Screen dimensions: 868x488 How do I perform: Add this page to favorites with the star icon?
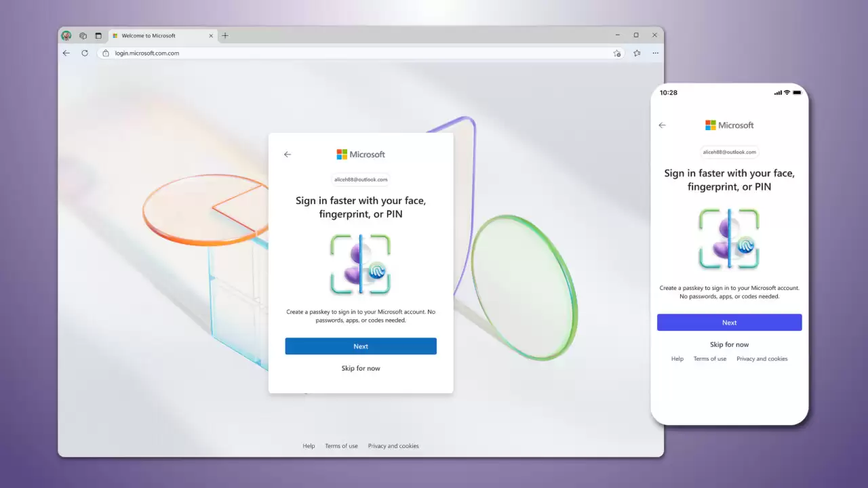click(617, 53)
